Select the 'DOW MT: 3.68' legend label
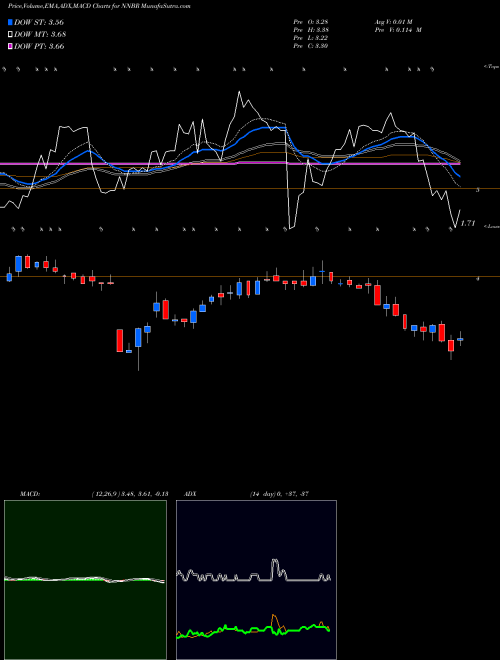The width and height of the screenshot is (500, 660). point(40,35)
